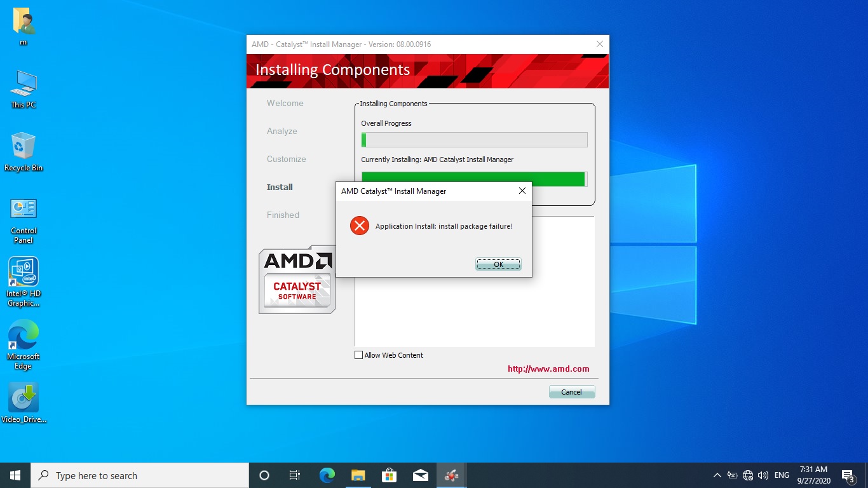Show hidden system tray icons
The width and height of the screenshot is (868, 488).
click(x=717, y=475)
